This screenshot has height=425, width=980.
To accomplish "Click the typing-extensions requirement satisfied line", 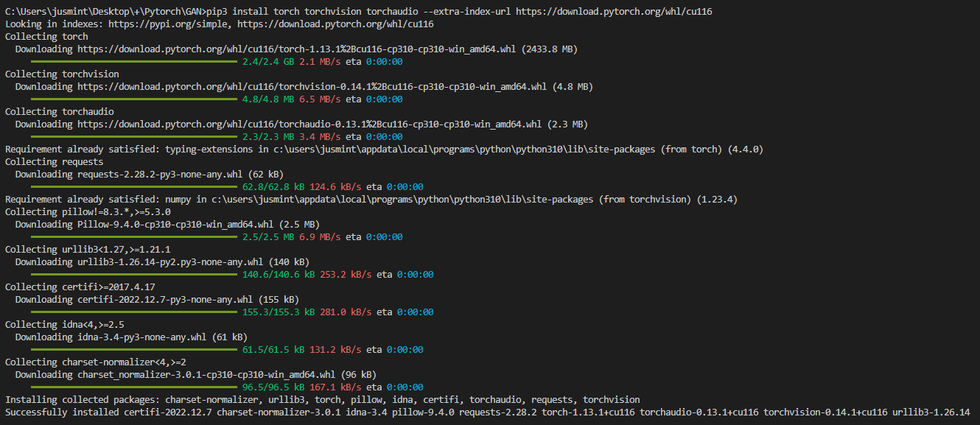I will (x=384, y=150).
